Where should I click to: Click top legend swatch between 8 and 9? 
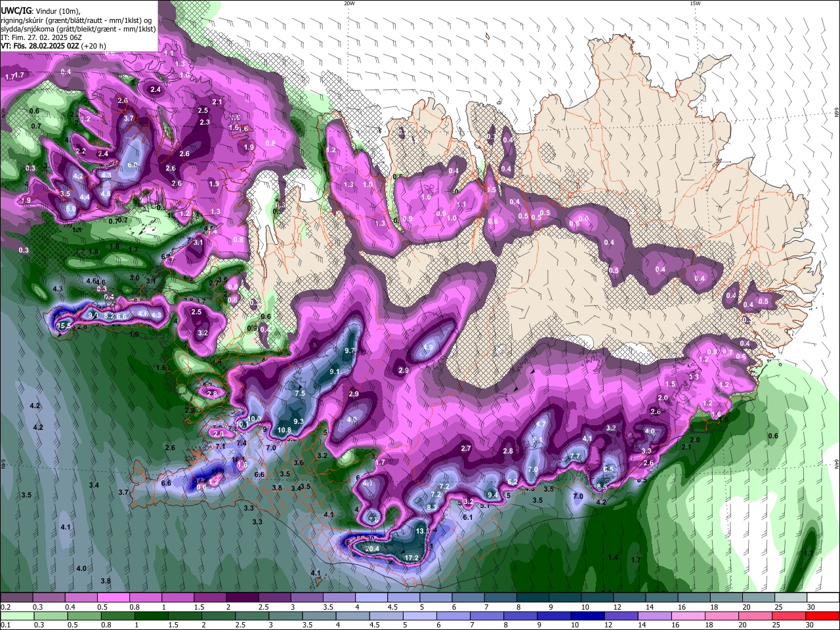[x=533, y=597]
